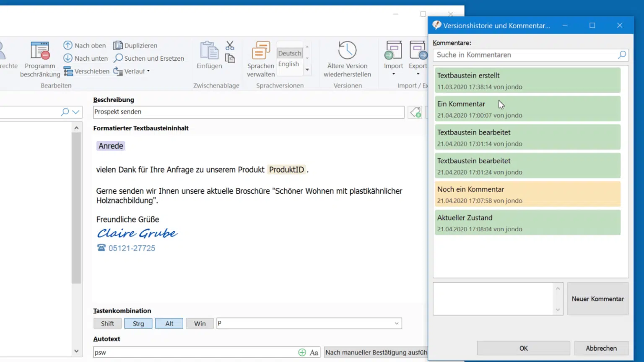Click the scissors cut icon
Image resolution: width=644 pixels, height=362 pixels.
click(230, 45)
